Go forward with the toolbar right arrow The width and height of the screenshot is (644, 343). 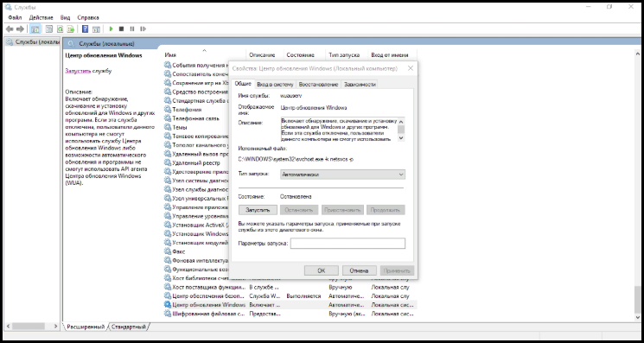coord(20,29)
